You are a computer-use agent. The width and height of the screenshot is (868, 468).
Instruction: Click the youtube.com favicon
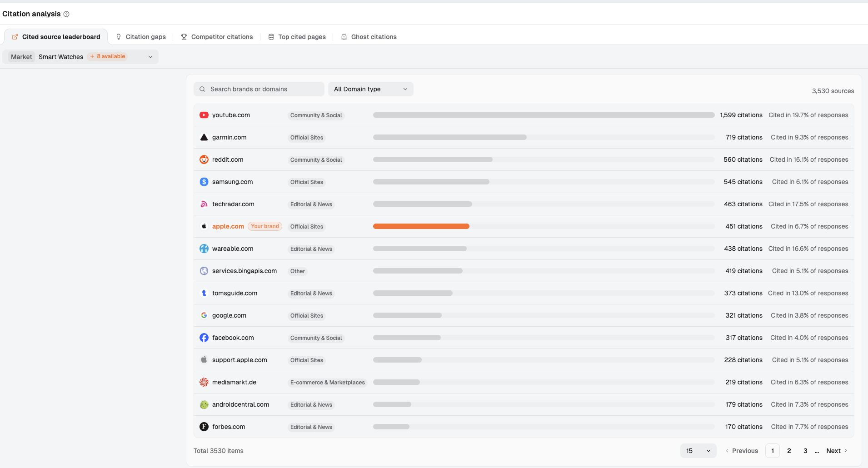tap(204, 115)
